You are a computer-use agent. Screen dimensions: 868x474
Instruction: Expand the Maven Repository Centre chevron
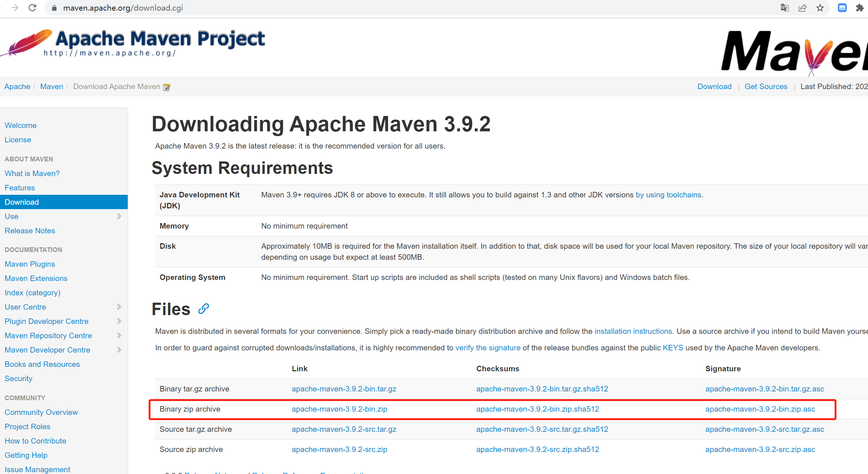pos(119,335)
